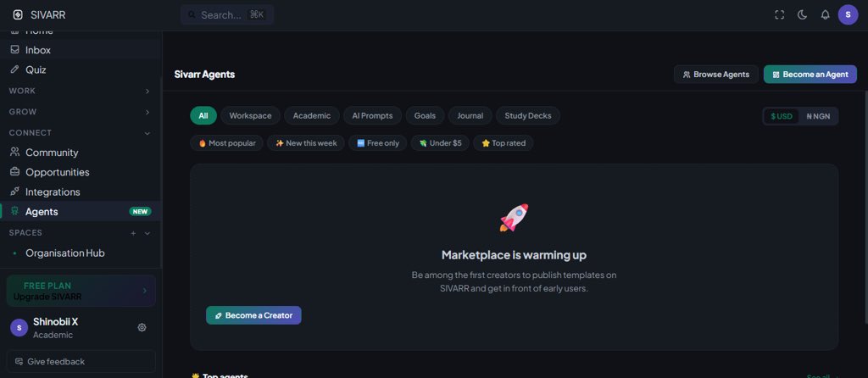The height and width of the screenshot is (378, 868).
Task: Click Give feedback button
Action: pos(81,361)
